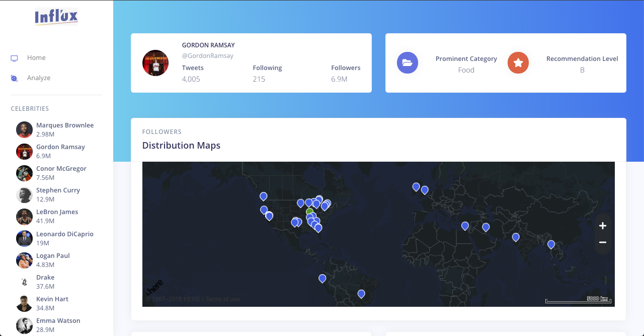
Task: Select Conor McGregor avatar
Action: [x=24, y=173]
